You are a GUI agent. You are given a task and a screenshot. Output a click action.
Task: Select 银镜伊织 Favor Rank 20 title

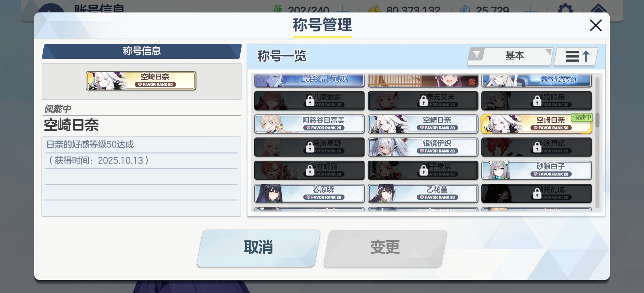coord(423,147)
